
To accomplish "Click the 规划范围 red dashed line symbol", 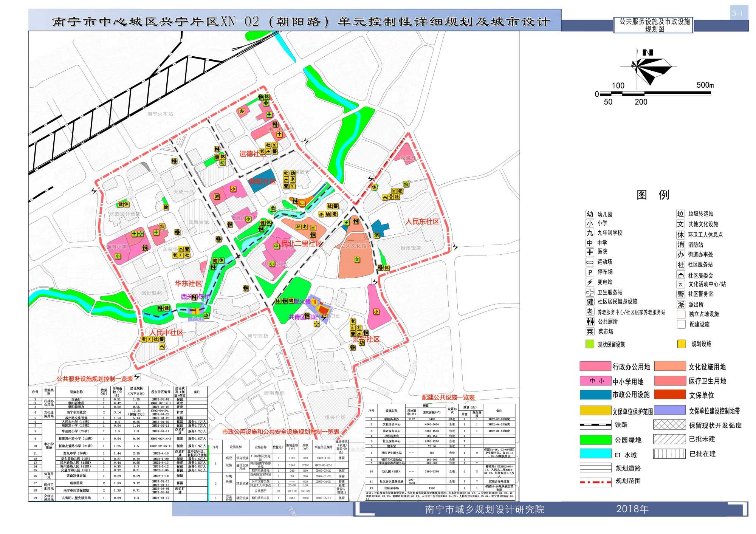I will click(x=595, y=482).
